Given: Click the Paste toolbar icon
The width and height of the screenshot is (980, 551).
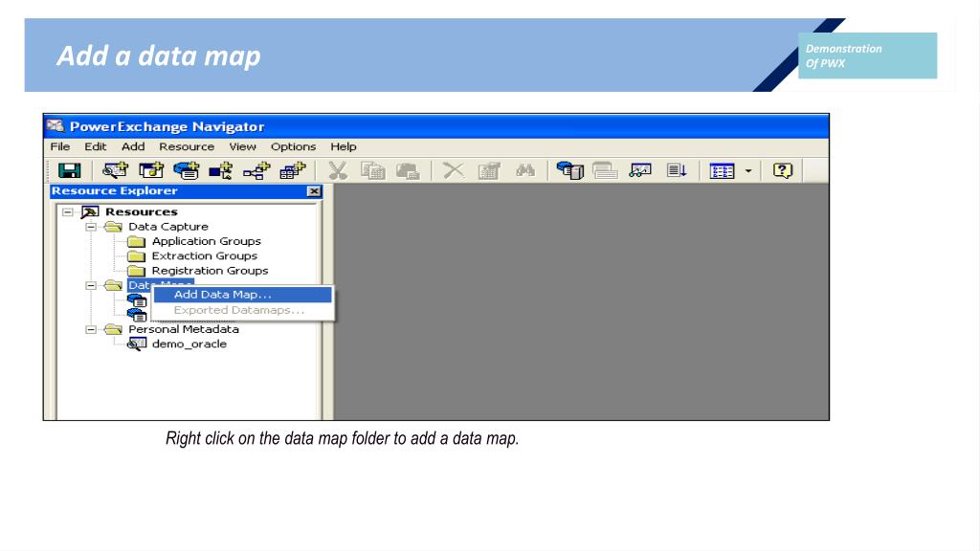Looking at the screenshot, I should (x=408, y=170).
